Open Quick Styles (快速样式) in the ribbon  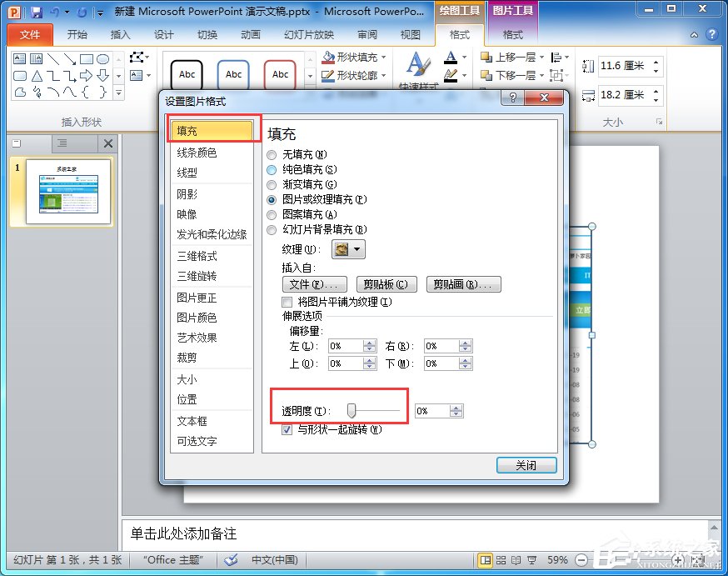(416, 67)
